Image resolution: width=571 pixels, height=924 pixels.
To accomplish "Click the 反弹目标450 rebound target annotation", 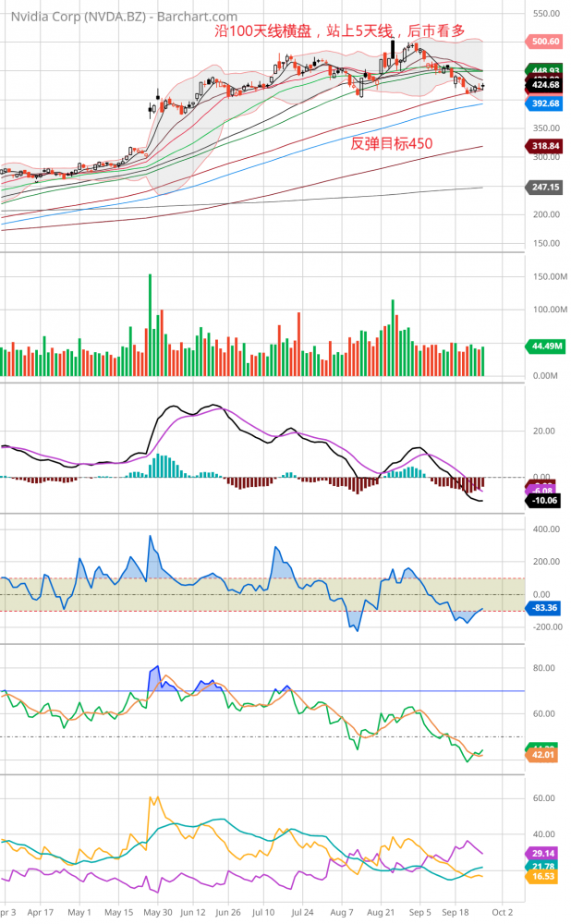I will 392,143.
